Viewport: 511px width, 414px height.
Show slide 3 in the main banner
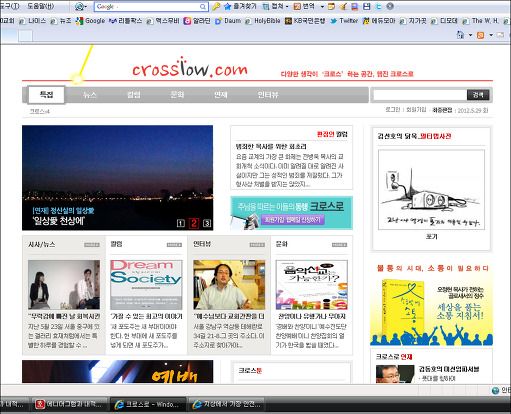207,223
